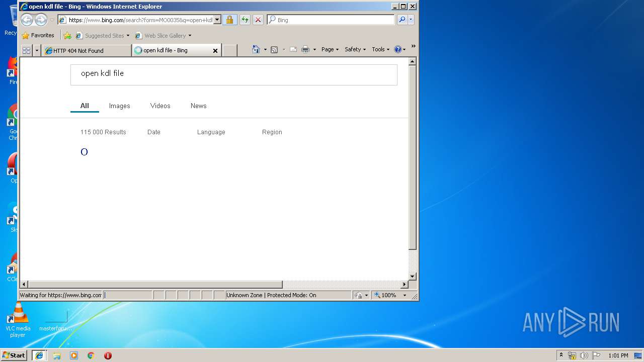Click horizontal scrollbar right arrow
The image size is (644, 362).
[404, 285]
